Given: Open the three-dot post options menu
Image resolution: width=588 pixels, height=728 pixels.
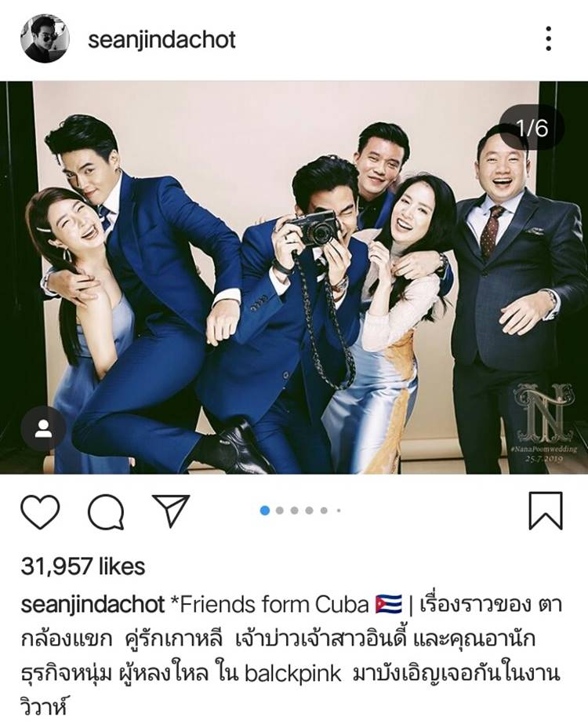Looking at the screenshot, I should [x=549, y=38].
